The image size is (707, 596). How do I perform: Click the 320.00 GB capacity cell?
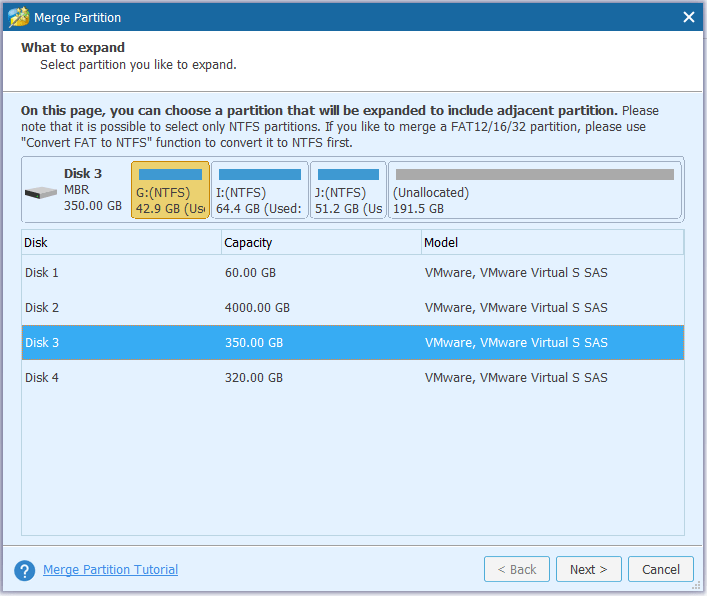point(254,377)
